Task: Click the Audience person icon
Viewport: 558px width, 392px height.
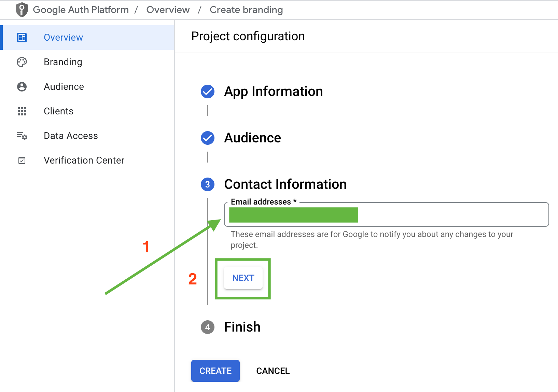Action: pos(22,87)
